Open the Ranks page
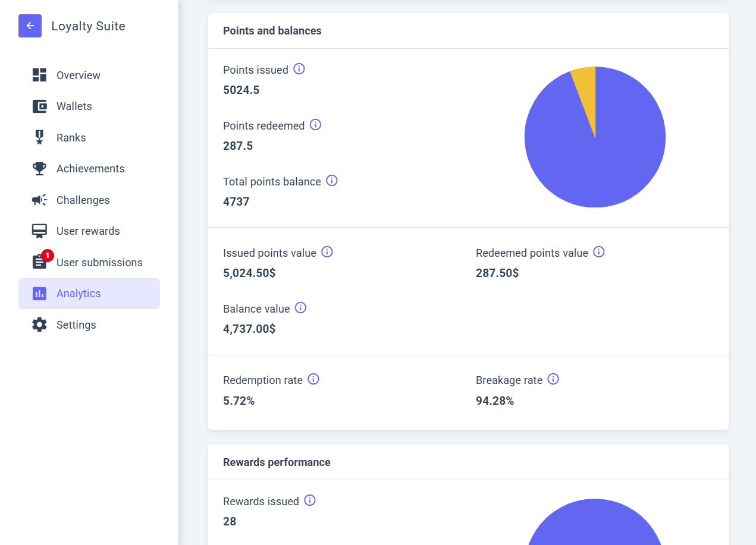This screenshot has height=545, width=756. tap(89, 138)
